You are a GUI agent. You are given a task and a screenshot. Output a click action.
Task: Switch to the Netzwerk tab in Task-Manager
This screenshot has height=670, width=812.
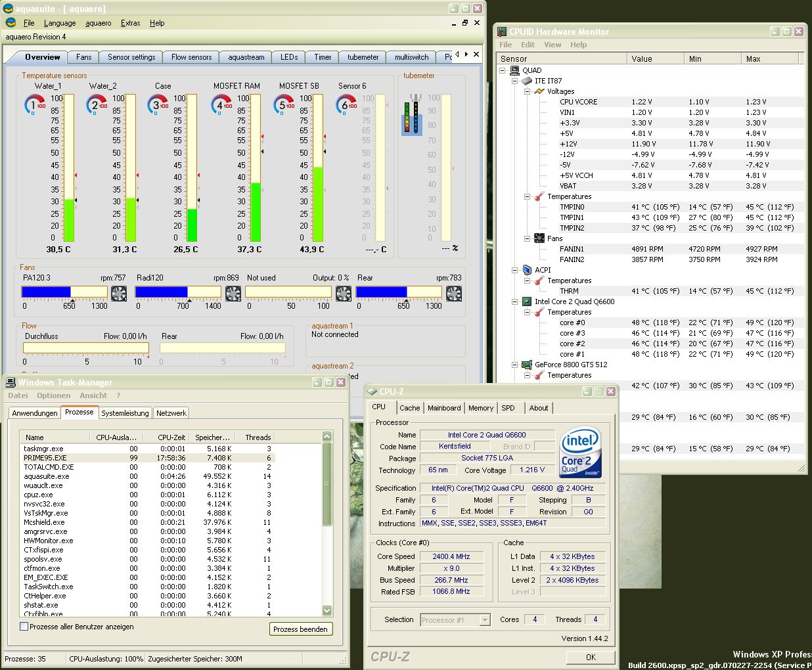tap(171, 413)
